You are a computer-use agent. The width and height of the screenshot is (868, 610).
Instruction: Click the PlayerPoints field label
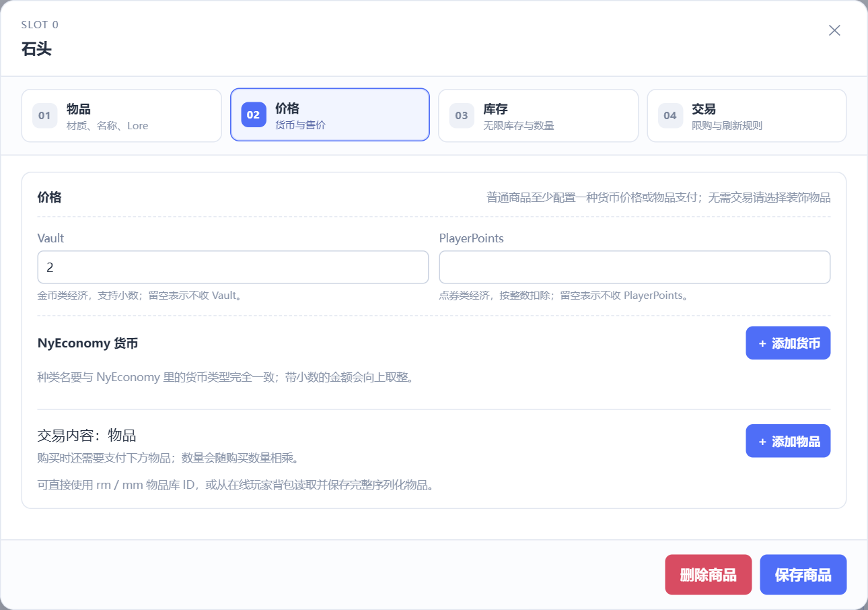pyautogui.click(x=472, y=238)
